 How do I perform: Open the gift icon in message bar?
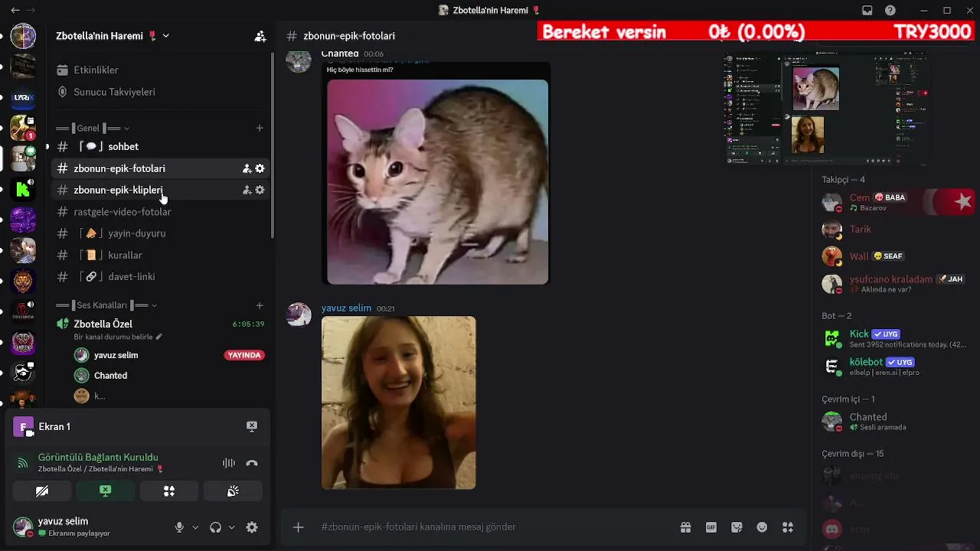pyautogui.click(x=685, y=527)
